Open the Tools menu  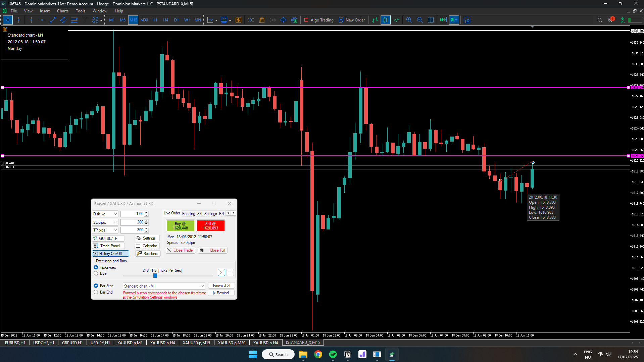click(81, 11)
